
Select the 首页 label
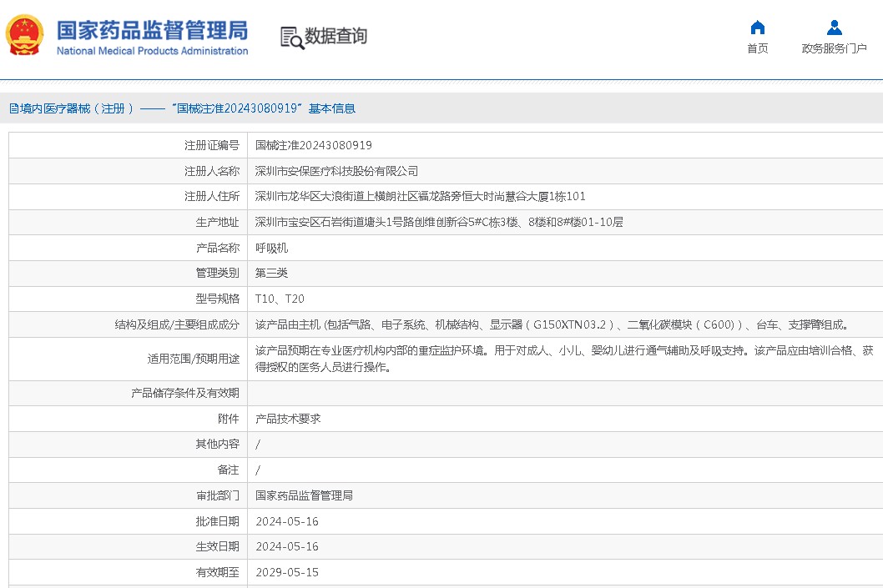(x=758, y=48)
